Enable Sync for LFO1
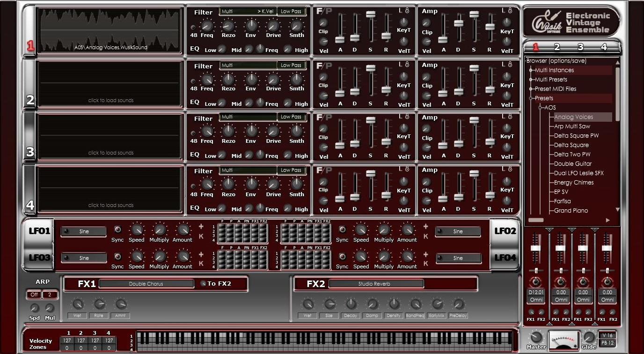This screenshot has width=644, height=354. [x=117, y=229]
